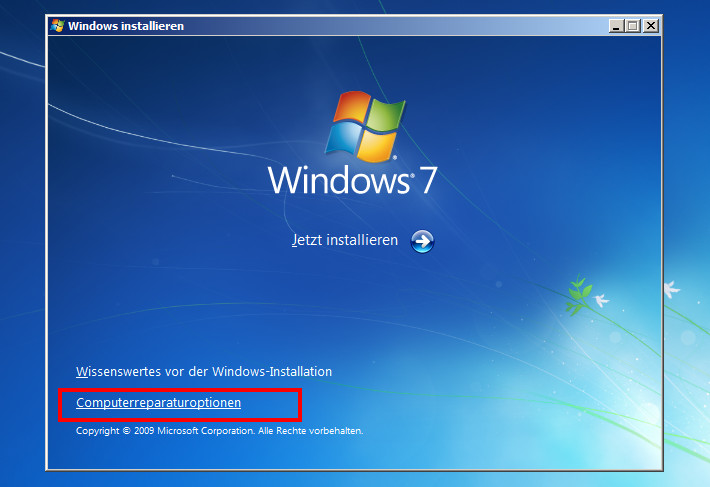The image size is (710, 487).
Task: Minimize the Windows installieren window
Action: (x=616, y=26)
